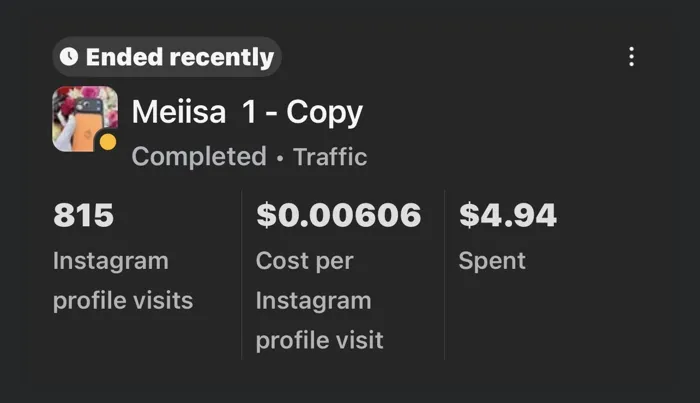The width and height of the screenshot is (700, 403).
Task: Click the word Cost in metric label
Action: click(x=282, y=261)
